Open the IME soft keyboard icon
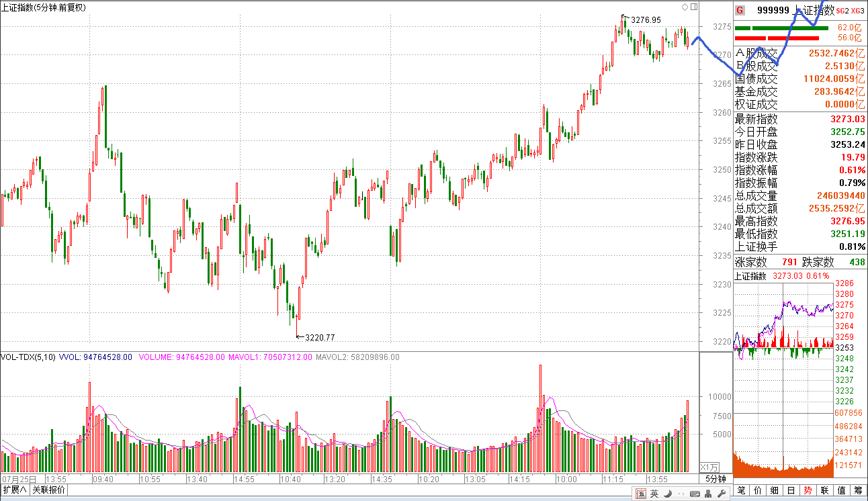This screenshot has width=868, height=501. pyautogui.click(x=695, y=494)
